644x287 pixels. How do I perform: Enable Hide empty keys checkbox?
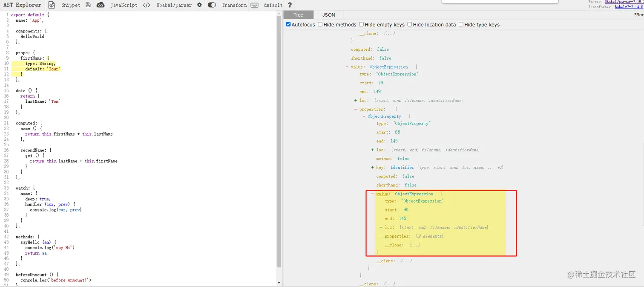(x=362, y=24)
